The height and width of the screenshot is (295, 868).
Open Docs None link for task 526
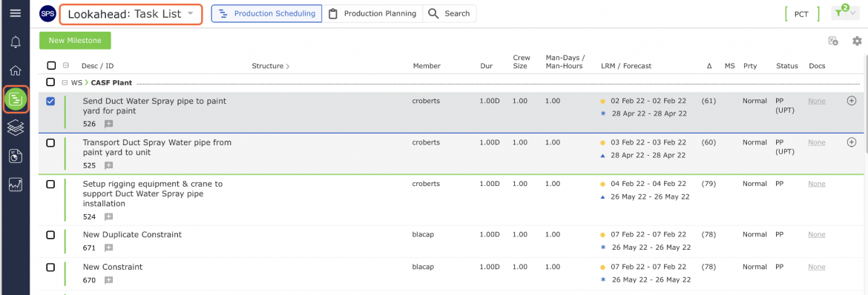click(817, 102)
